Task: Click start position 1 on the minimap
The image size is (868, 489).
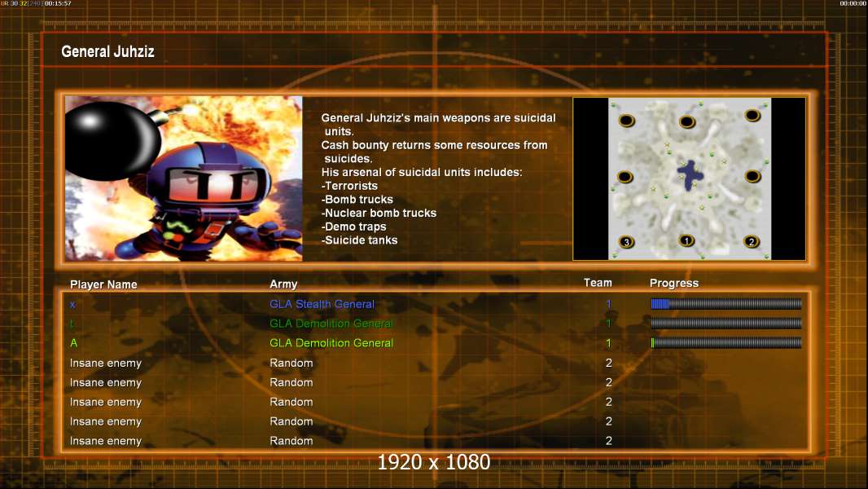Action: (x=686, y=241)
